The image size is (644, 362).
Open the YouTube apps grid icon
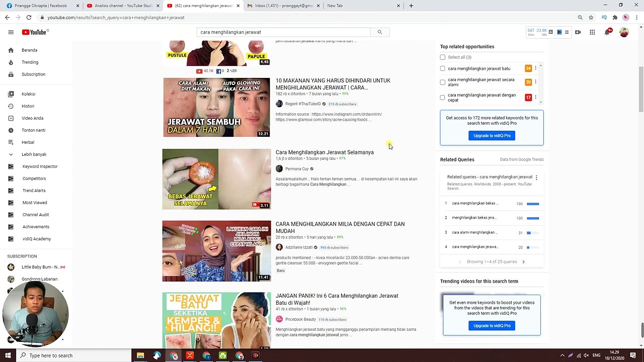(592, 32)
